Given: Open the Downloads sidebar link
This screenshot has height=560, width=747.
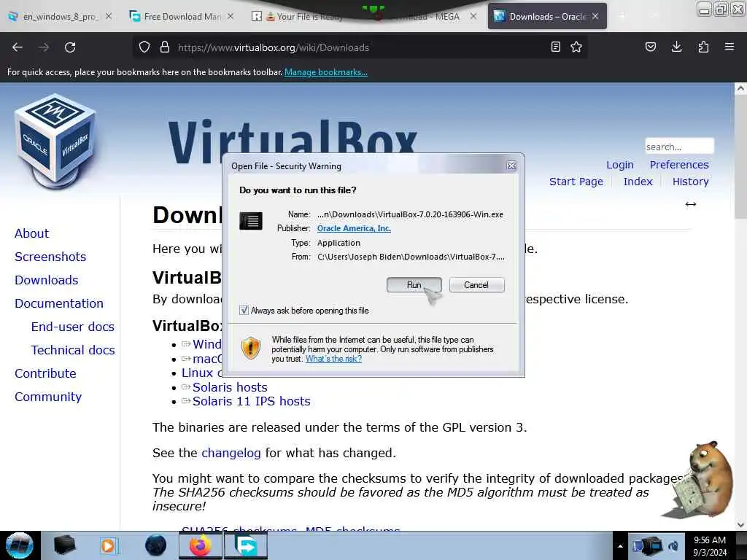Looking at the screenshot, I should (46, 280).
